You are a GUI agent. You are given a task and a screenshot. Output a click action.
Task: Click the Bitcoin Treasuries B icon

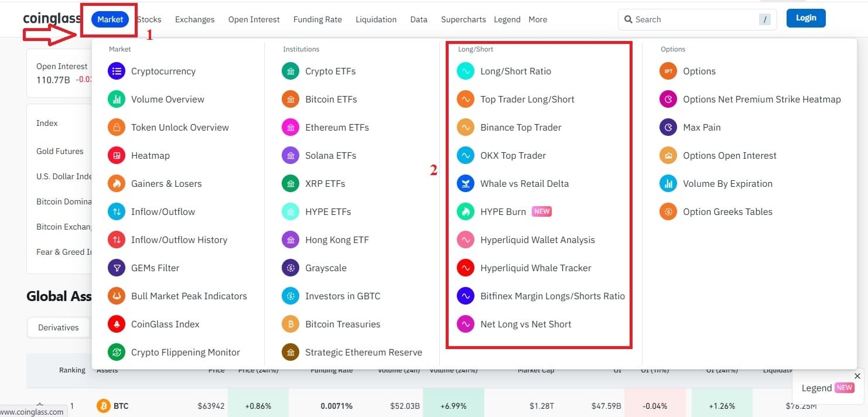tap(291, 324)
